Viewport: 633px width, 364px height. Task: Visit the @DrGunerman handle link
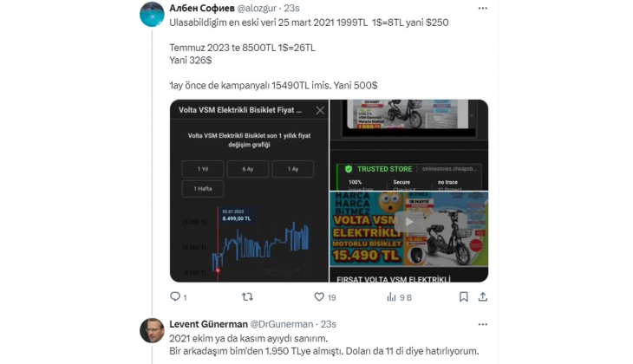tap(282, 324)
